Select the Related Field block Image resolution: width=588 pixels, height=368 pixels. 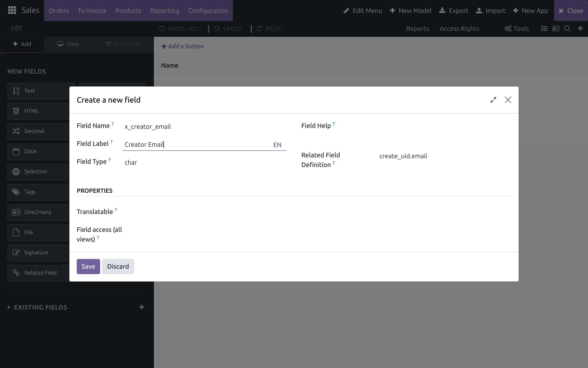(x=38, y=273)
